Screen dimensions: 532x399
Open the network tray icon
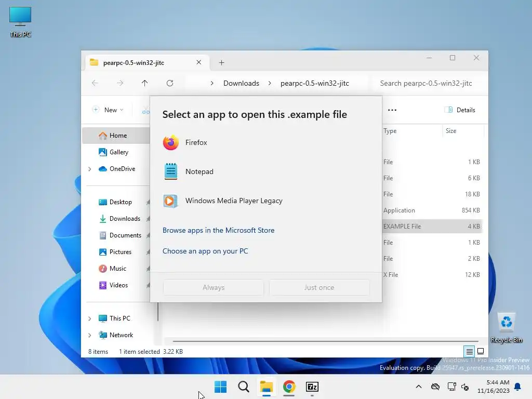point(451,387)
